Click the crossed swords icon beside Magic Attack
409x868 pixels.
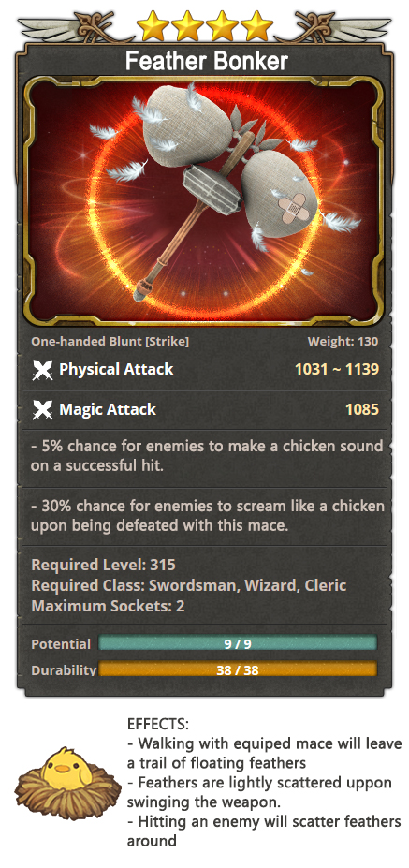tap(42, 410)
